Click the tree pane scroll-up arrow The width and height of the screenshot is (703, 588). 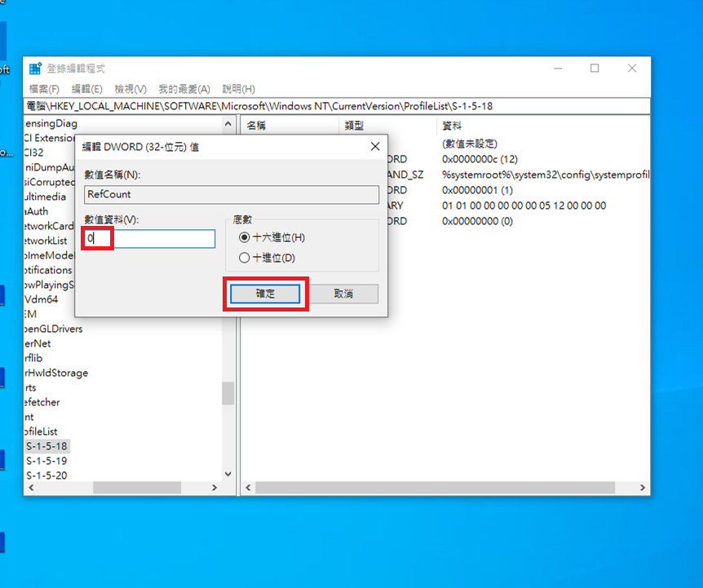pyautogui.click(x=228, y=124)
